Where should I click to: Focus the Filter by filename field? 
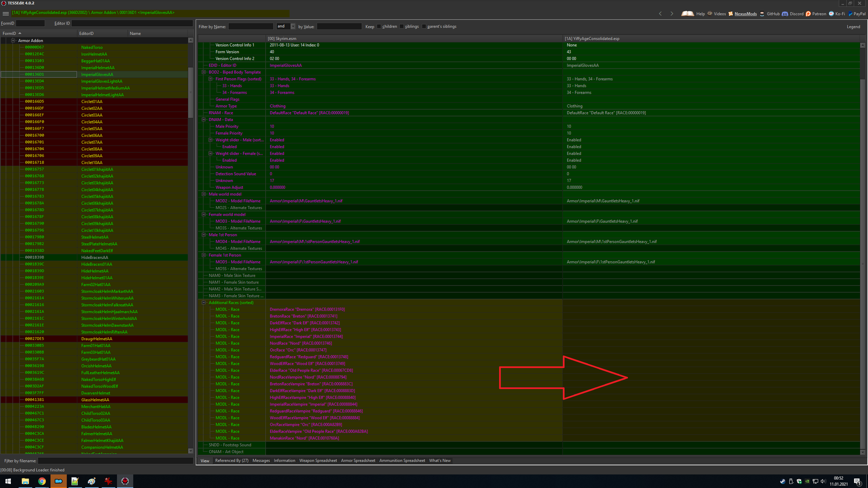tap(115, 461)
